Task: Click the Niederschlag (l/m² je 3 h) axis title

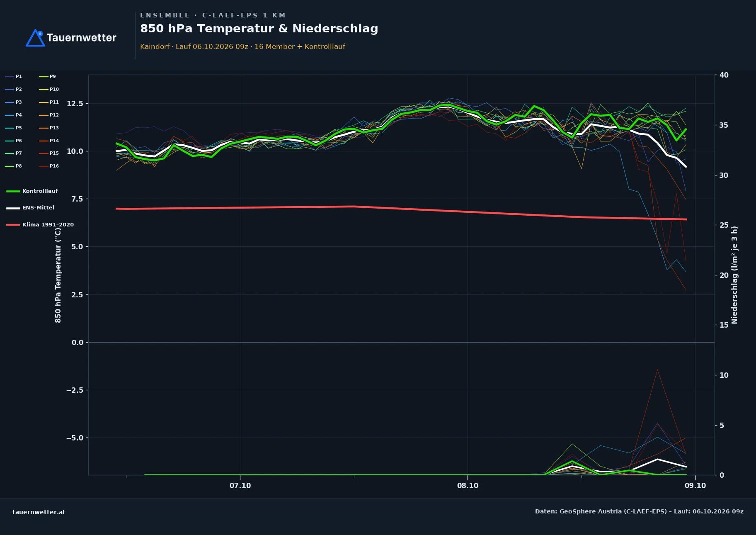Action: pyautogui.click(x=734, y=275)
